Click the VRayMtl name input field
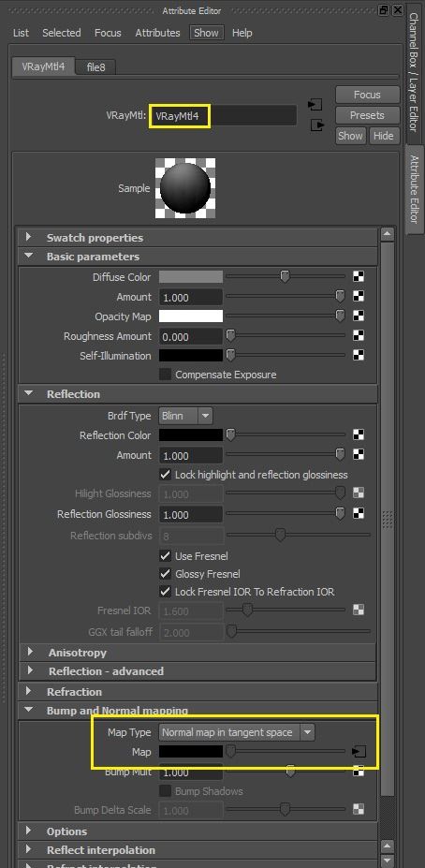Viewport: 425px width, 868px height. tap(224, 116)
